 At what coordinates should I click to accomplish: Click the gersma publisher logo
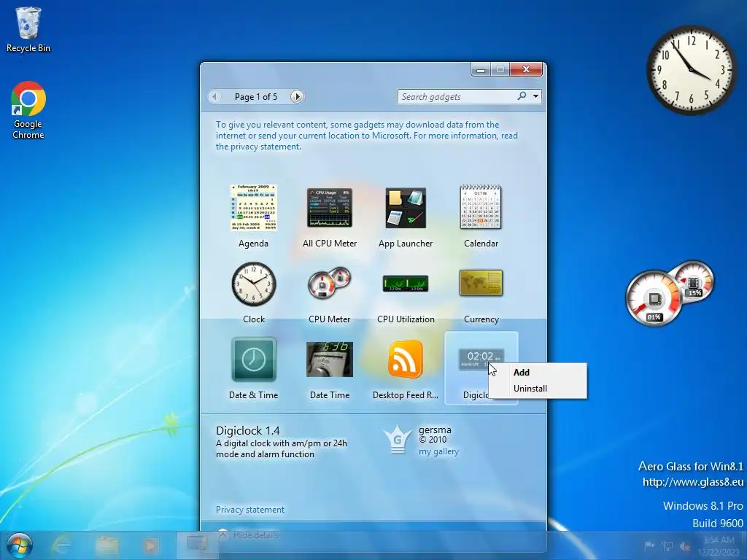[398, 439]
